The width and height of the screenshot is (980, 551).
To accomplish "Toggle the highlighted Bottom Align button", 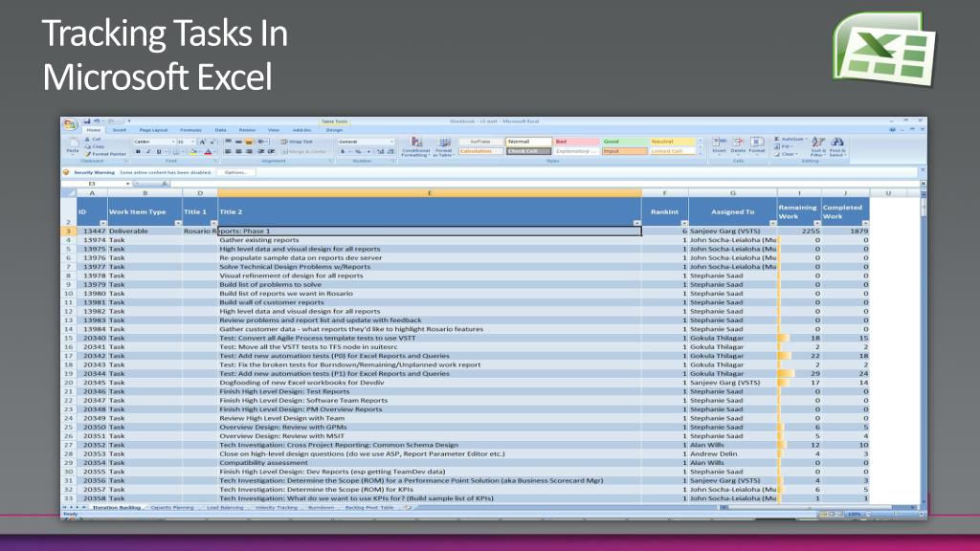I will click(x=249, y=142).
